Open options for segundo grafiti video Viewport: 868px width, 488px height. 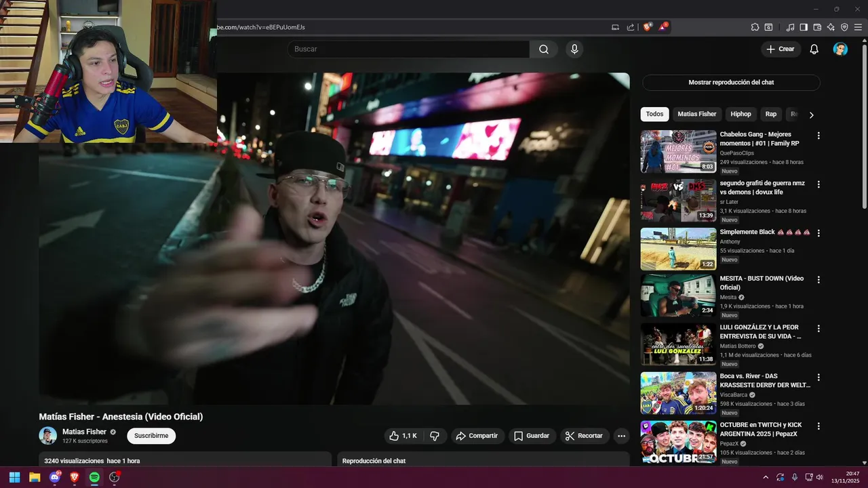tap(818, 184)
